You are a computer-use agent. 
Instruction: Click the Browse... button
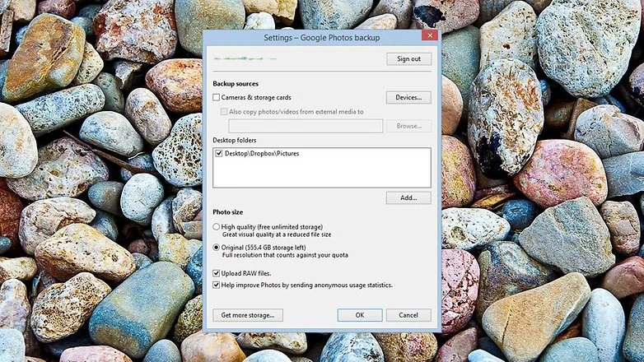click(x=408, y=126)
